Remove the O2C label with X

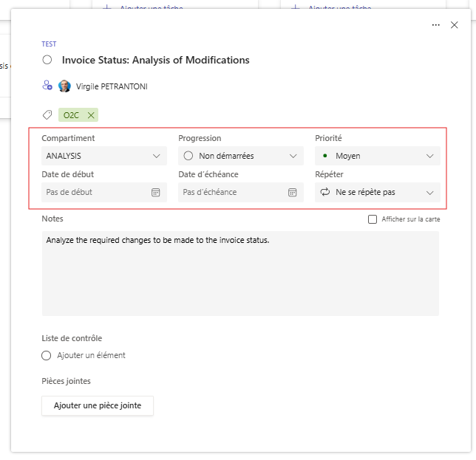(91, 115)
